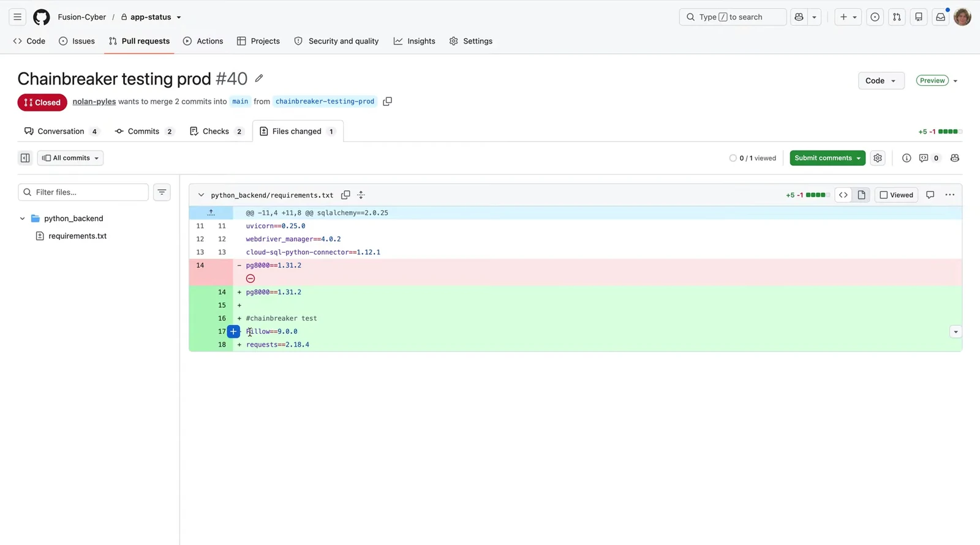Switch to the Security and quality tab

[337, 41]
